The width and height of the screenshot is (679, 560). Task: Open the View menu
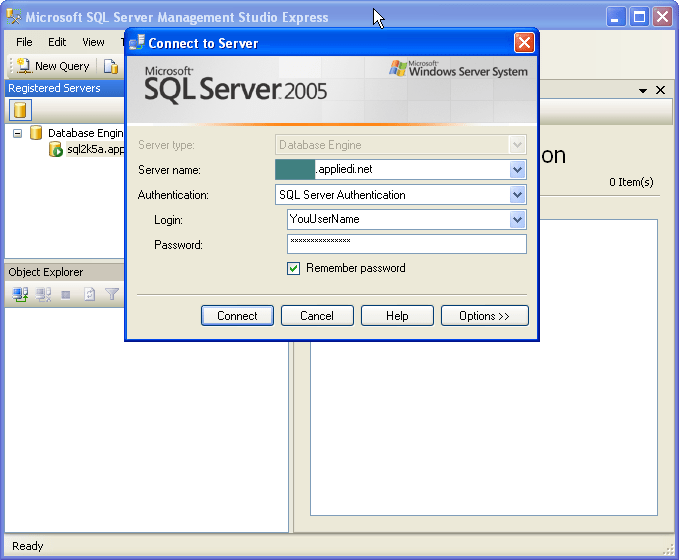[x=93, y=42]
